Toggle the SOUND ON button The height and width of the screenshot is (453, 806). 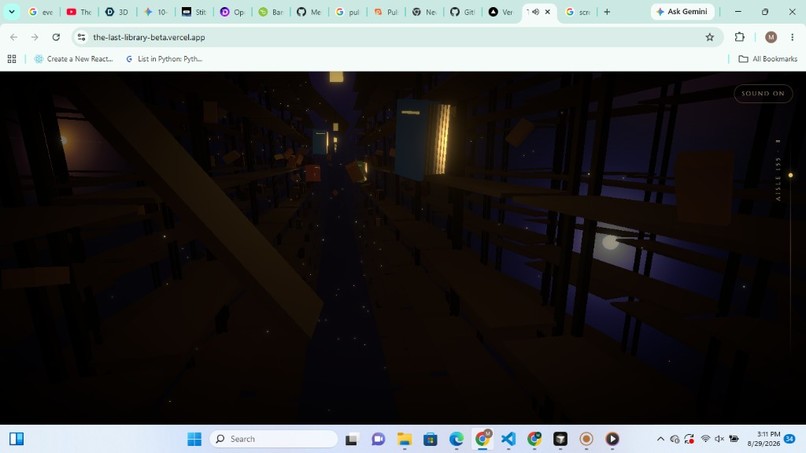coord(763,94)
